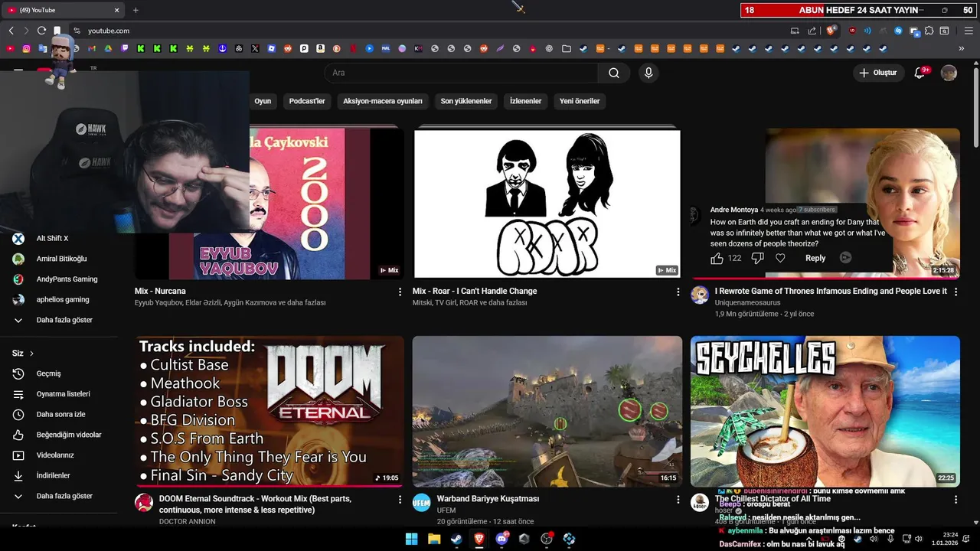980x551 pixels.
Task: Click Oluştur create button
Action: click(x=877, y=73)
